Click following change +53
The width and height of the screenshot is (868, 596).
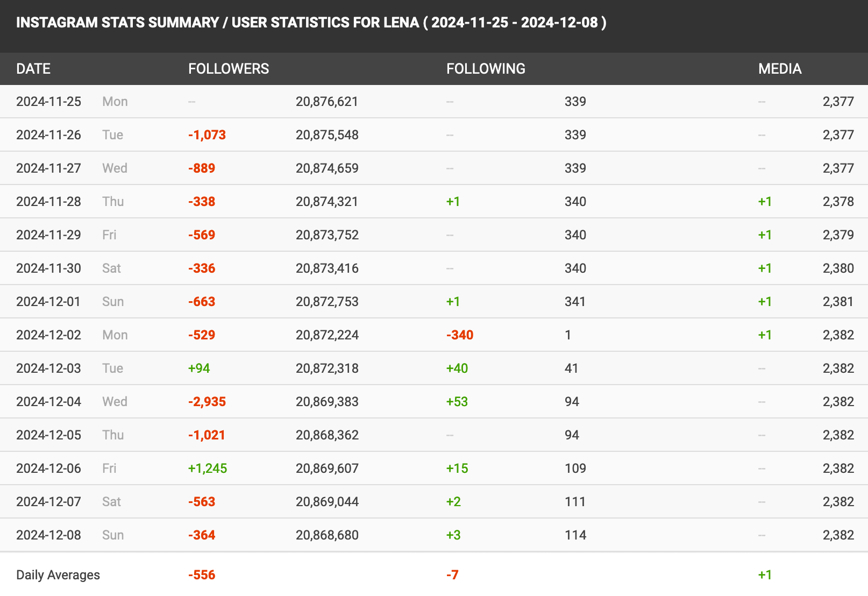coord(457,402)
